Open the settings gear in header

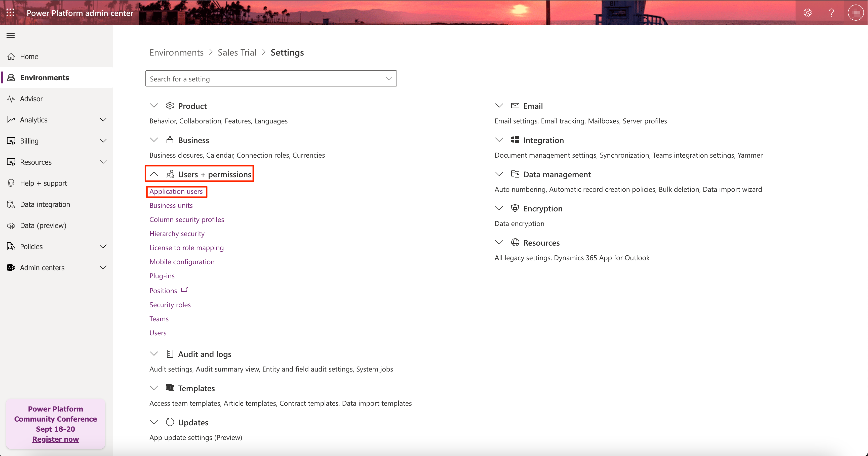click(807, 13)
